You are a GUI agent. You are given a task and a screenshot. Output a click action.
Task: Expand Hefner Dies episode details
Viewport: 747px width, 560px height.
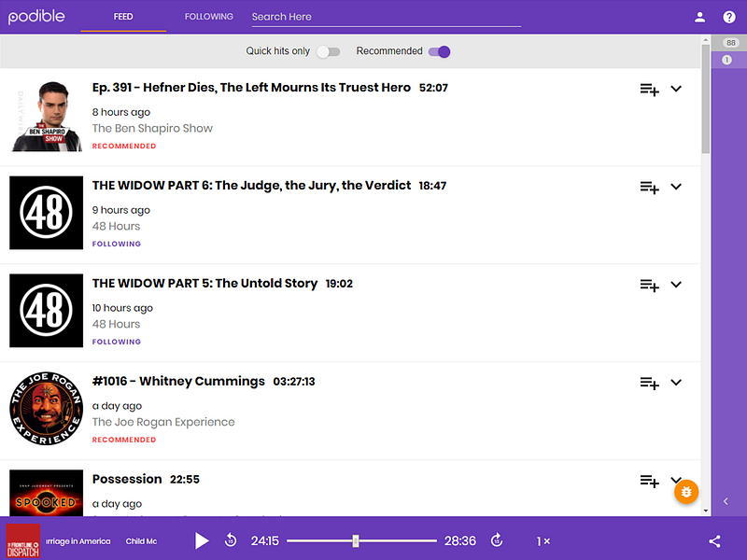(676, 89)
